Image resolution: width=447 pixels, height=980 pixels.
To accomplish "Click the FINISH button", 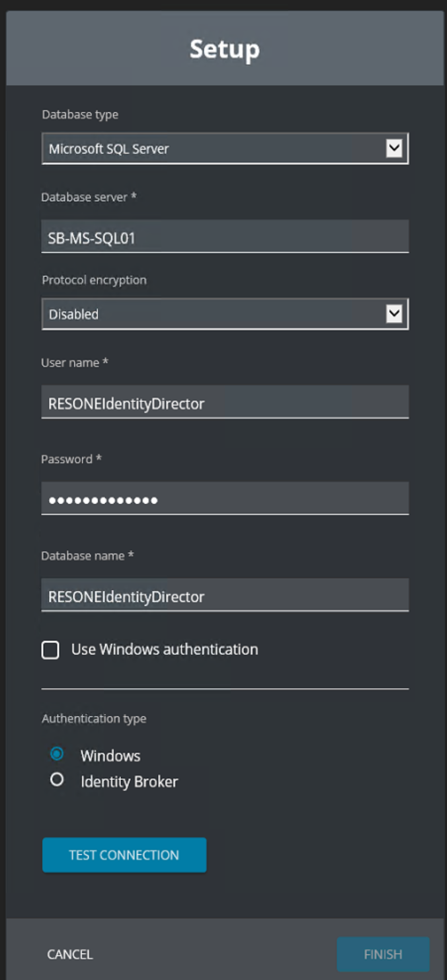I will (x=383, y=954).
